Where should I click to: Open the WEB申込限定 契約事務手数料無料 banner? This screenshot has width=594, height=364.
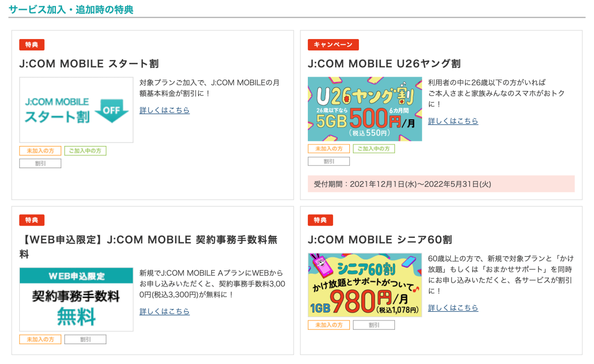[76, 299]
